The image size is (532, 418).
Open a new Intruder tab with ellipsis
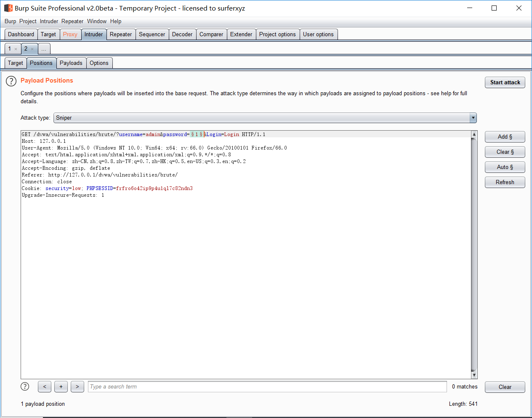click(x=44, y=49)
